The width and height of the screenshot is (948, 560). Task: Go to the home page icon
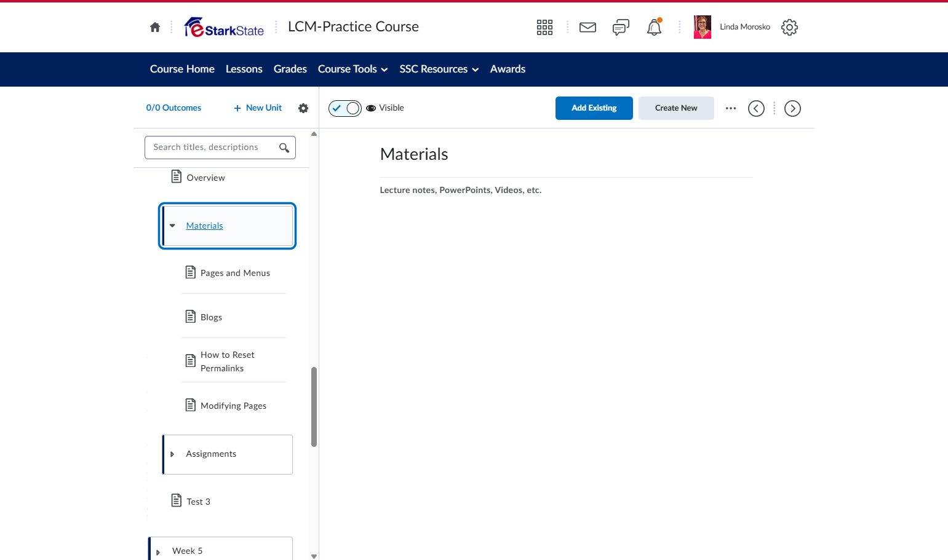155,27
